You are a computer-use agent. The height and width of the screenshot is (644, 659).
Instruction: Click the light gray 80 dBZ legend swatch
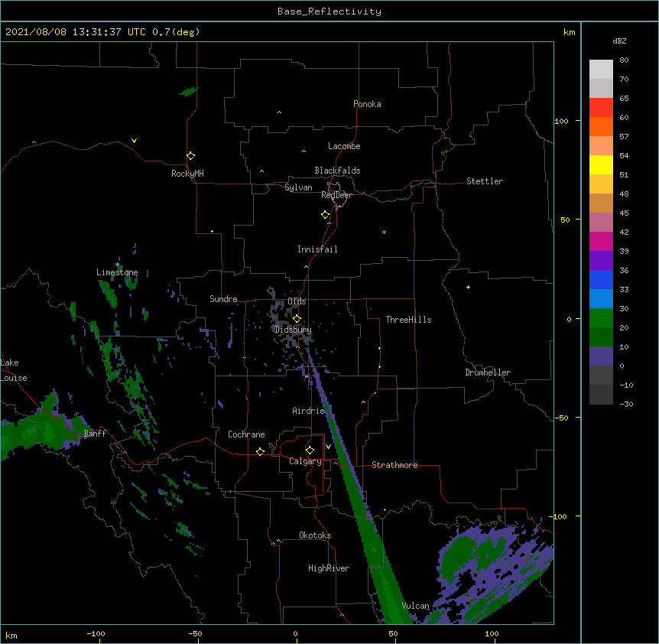click(601, 70)
